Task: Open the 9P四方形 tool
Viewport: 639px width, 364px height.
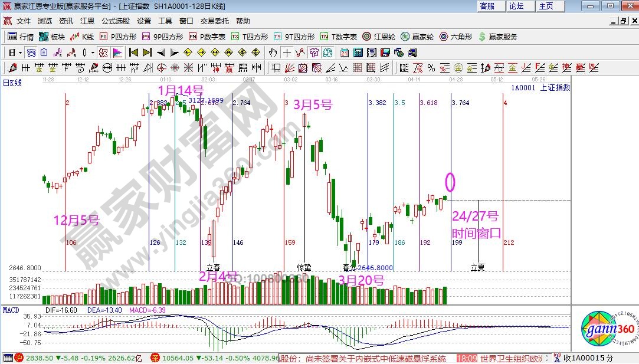Action: 163,37
